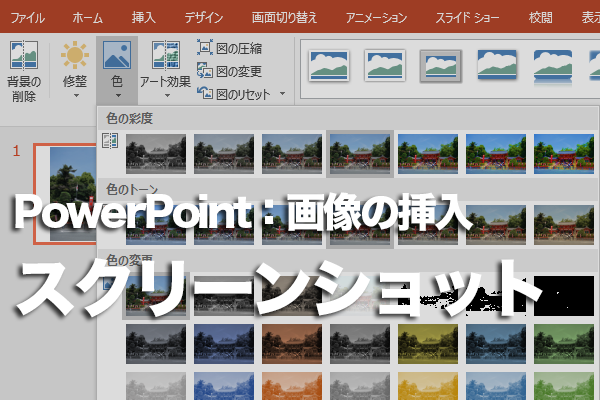Apply the dark orange recolor thumbnail
The height and width of the screenshot is (400, 600).
point(292,344)
